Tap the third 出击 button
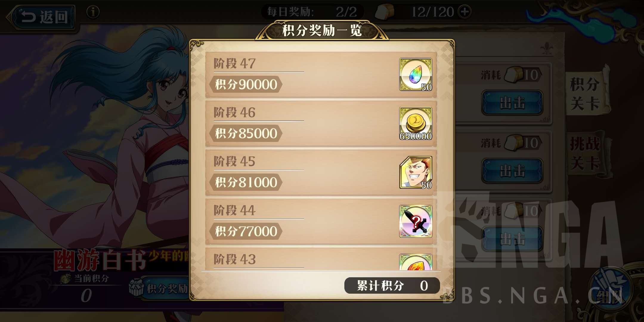Viewport: 644px width, 322px height. coord(512,239)
